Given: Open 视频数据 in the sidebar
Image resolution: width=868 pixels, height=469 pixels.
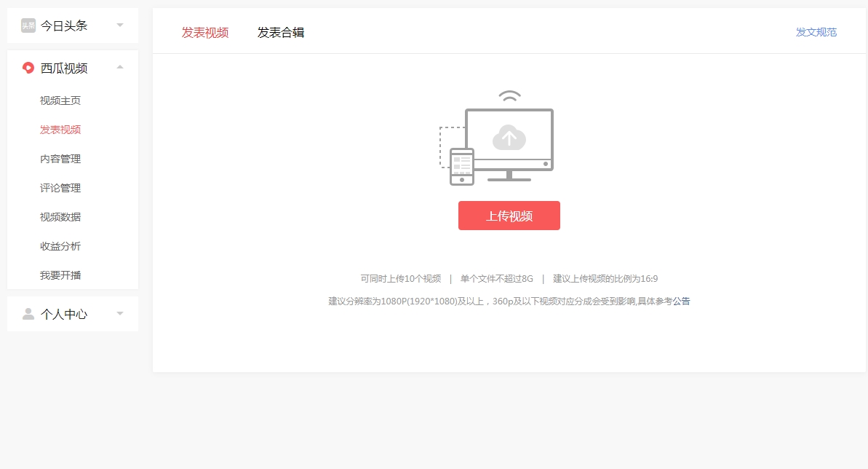Looking at the screenshot, I should [x=60, y=216].
